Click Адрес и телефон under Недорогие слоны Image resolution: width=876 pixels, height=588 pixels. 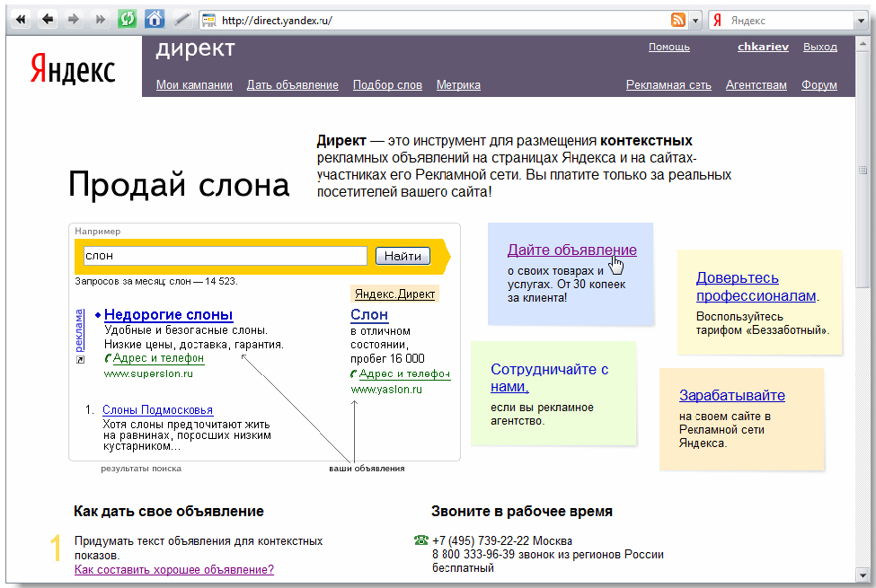[x=158, y=358]
